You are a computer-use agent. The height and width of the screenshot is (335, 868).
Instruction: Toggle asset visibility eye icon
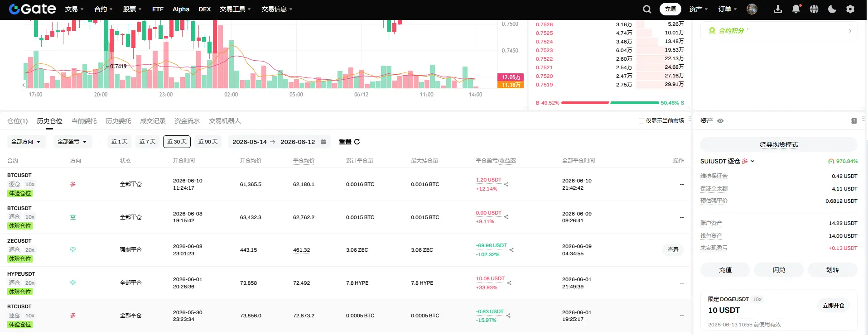(x=720, y=121)
